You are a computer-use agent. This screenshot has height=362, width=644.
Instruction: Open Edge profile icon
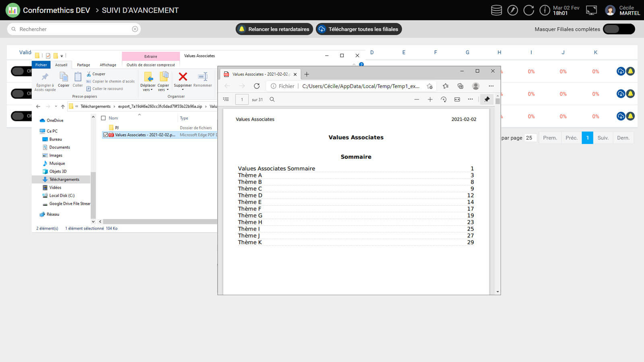pyautogui.click(x=476, y=86)
